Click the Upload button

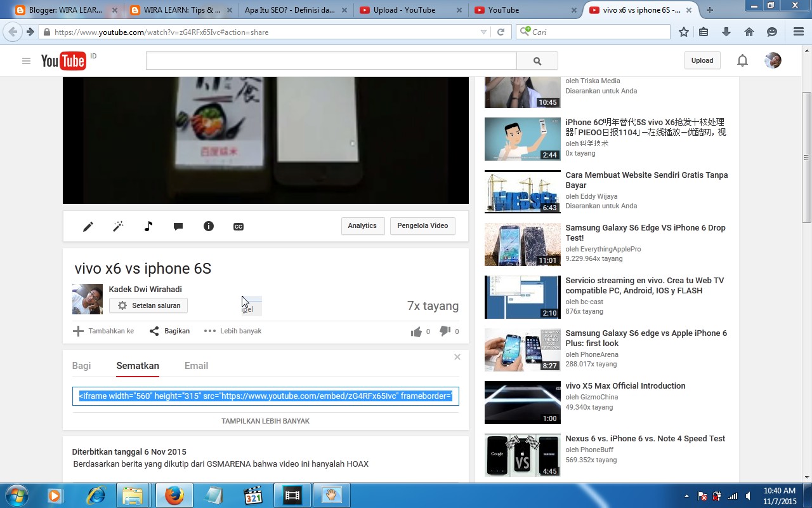coord(702,60)
